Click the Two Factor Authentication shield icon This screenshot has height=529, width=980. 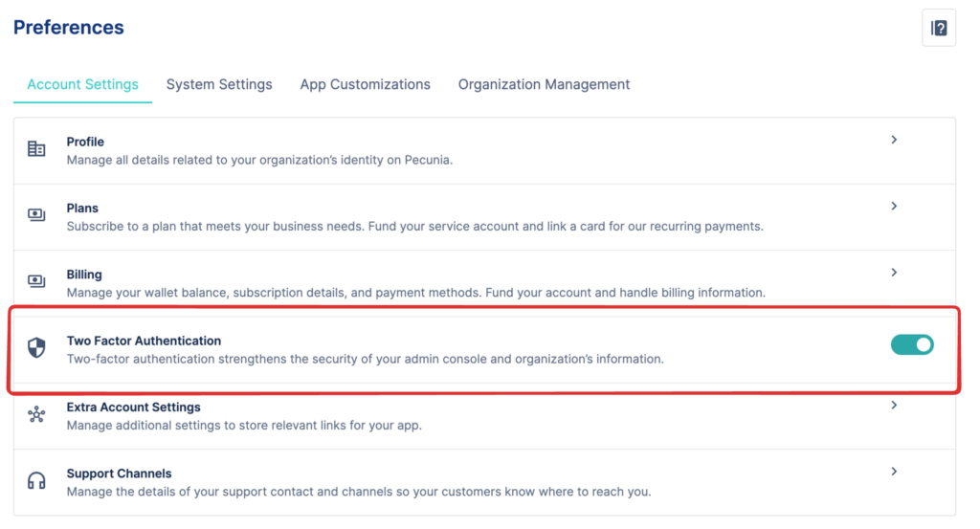click(36, 348)
